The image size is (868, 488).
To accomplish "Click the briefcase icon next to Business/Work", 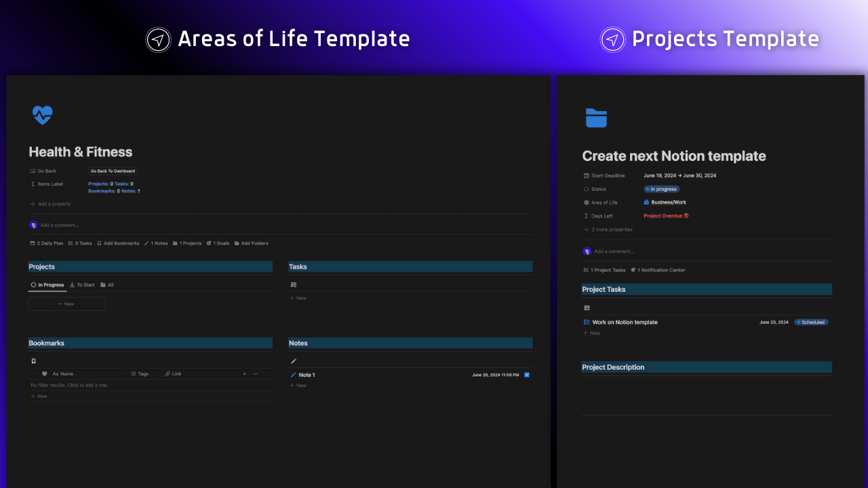I will (646, 202).
